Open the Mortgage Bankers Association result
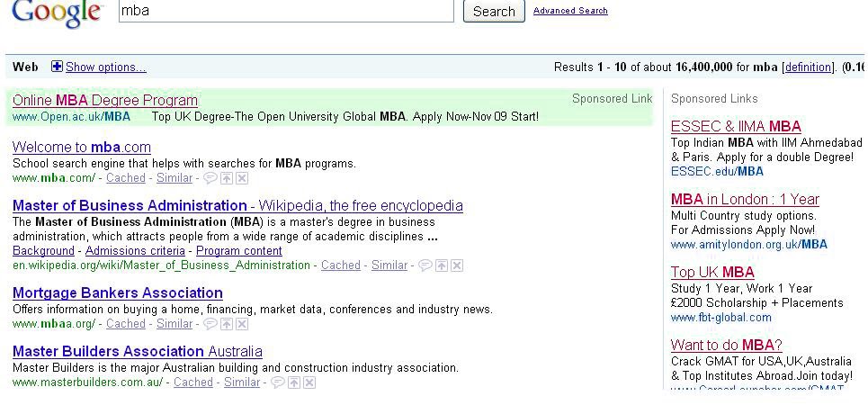Viewport: 868px width, 405px height. tap(117, 293)
